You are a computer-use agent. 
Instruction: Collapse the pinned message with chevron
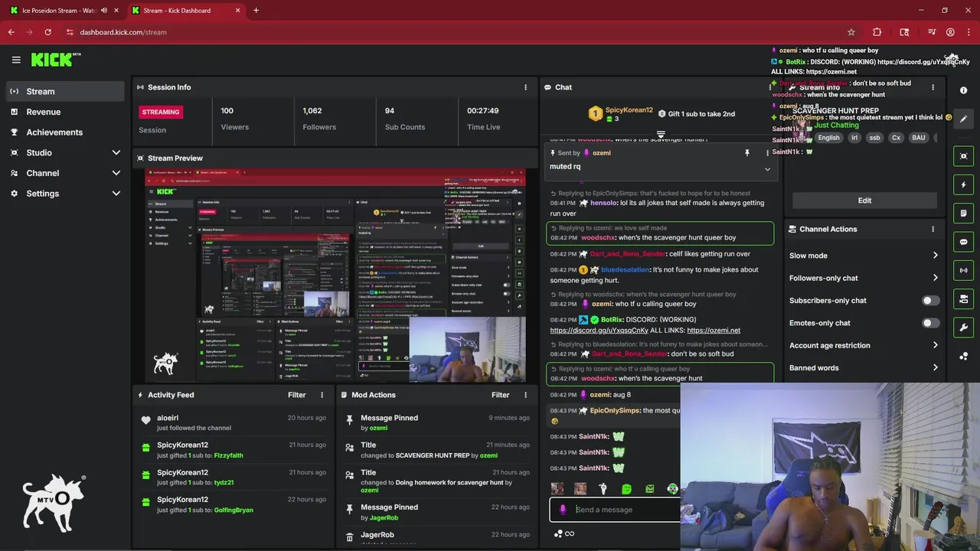click(767, 169)
